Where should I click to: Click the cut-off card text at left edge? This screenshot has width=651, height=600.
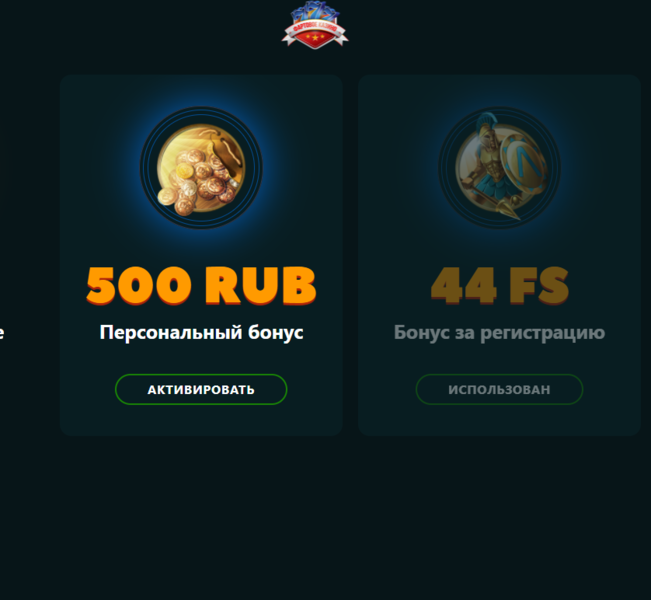(x=2, y=333)
